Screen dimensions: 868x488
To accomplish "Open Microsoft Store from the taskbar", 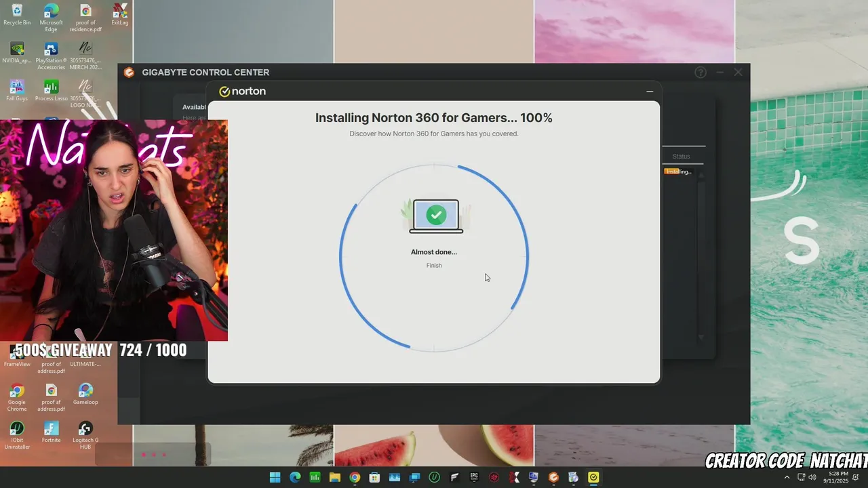I will [x=374, y=477].
